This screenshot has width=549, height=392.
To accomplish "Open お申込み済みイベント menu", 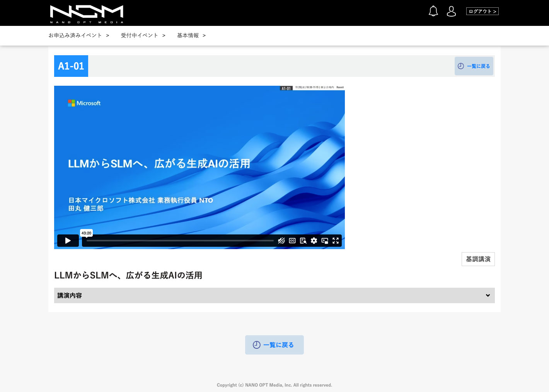I will coord(78,36).
